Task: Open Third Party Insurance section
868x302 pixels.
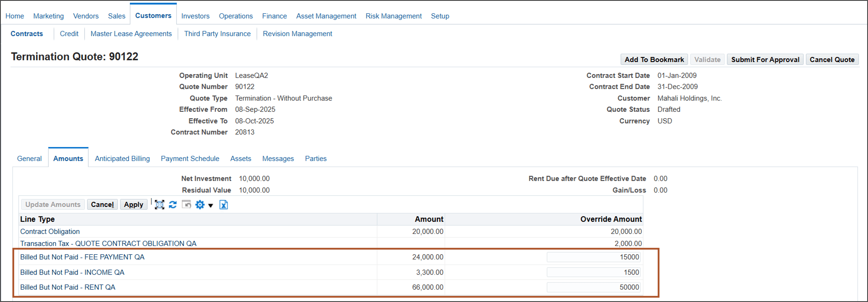Action: click(217, 33)
